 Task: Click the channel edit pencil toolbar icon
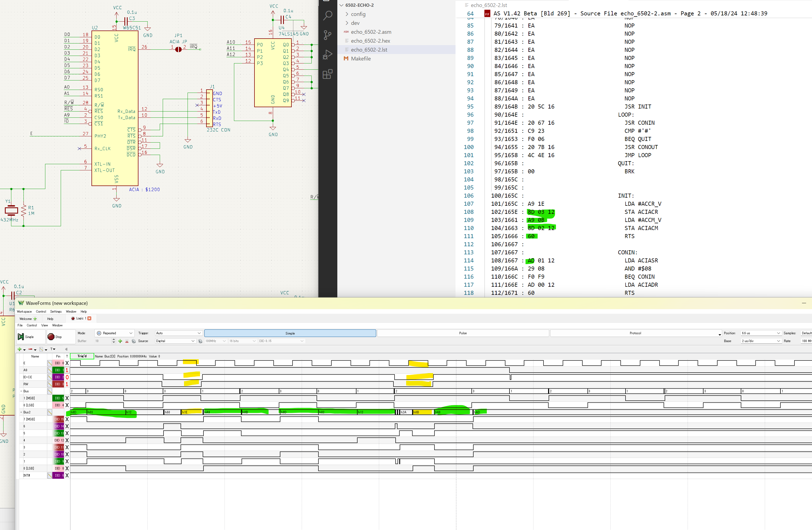point(41,349)
